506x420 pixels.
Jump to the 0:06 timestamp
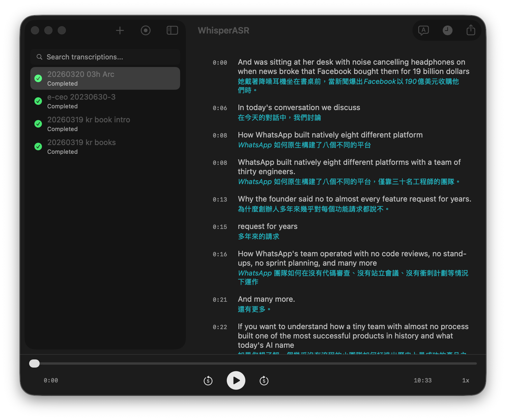[220, 108]
